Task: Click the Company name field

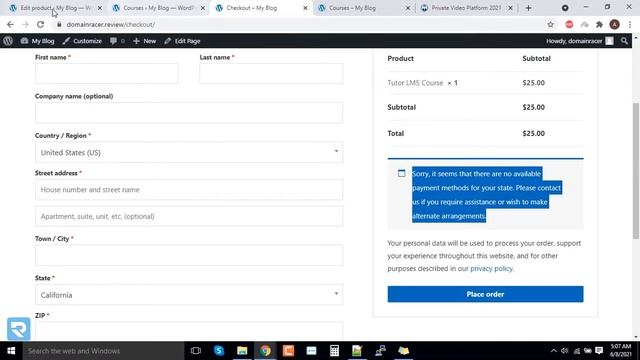Action: (x=189, y=113)
